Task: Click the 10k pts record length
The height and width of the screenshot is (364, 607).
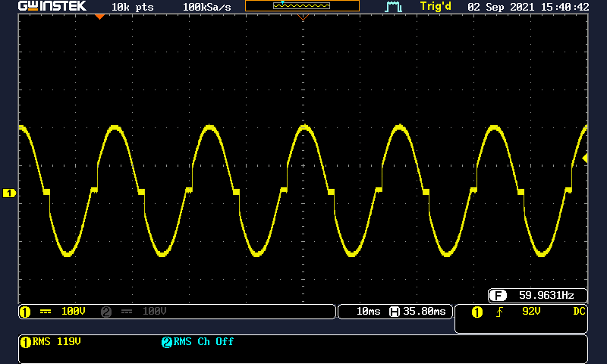Action: pyautogui.click(x=132, y=7)
